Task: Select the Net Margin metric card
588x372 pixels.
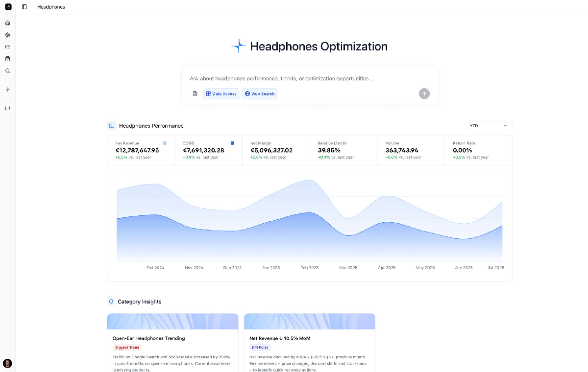Action: [x=276, y=150]
